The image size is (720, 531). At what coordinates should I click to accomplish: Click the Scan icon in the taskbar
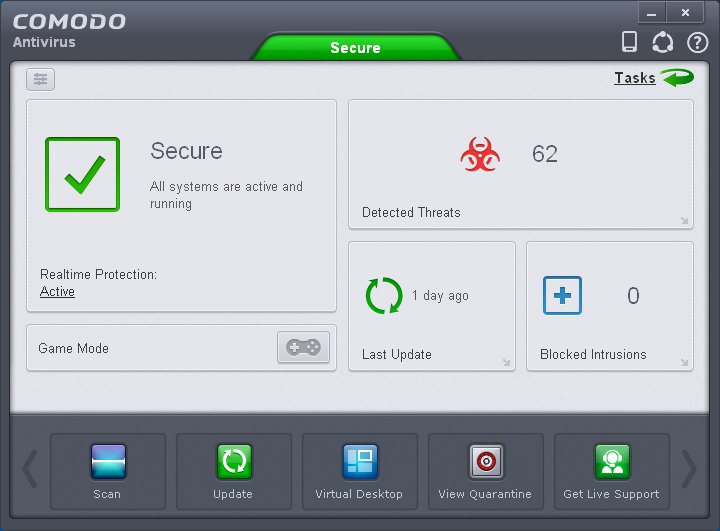click(108, 463)
